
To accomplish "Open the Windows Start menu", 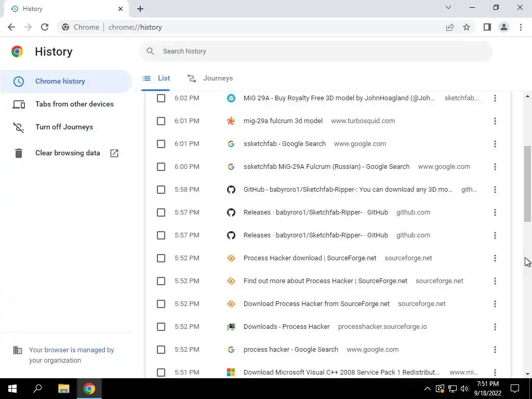I will (12, 389).
